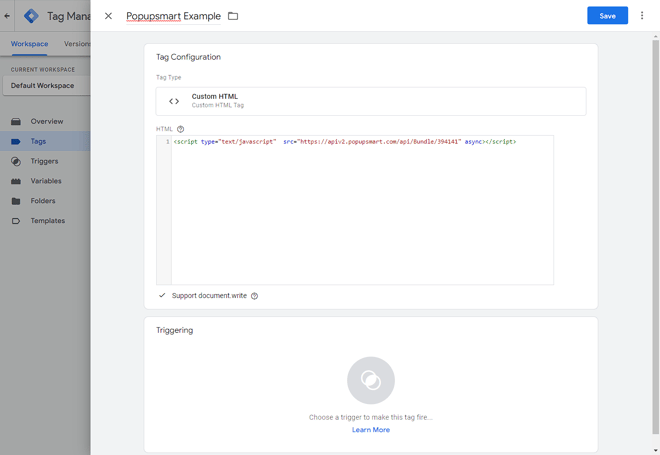This screenshot has width=660, height=455.
Task: Follow the Learn More link
Action: [371, 430]
